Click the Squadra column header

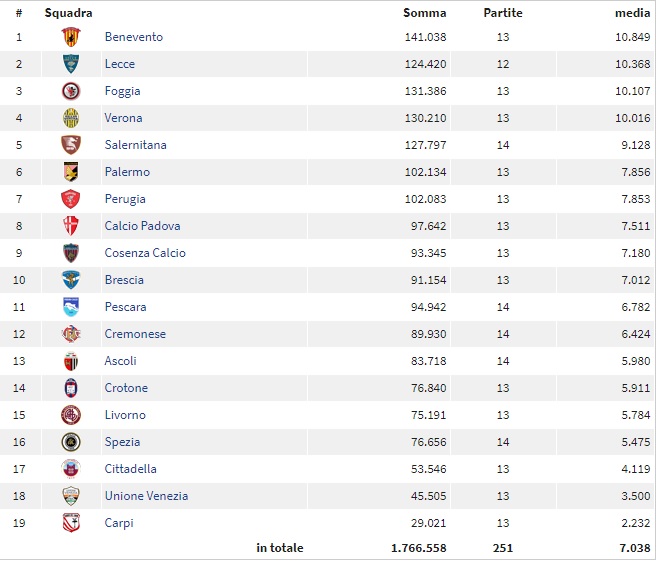[69, 13]
